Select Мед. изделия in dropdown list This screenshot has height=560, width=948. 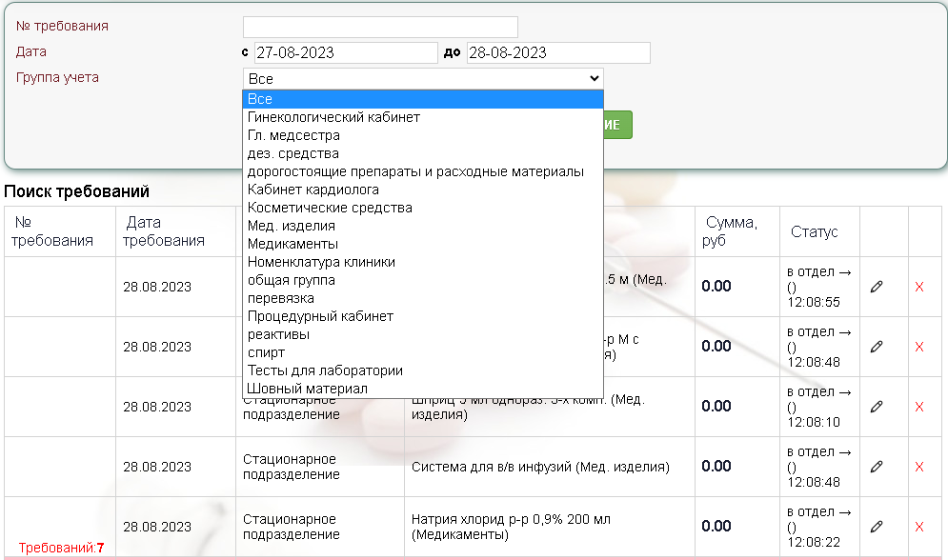click(423, 226)
